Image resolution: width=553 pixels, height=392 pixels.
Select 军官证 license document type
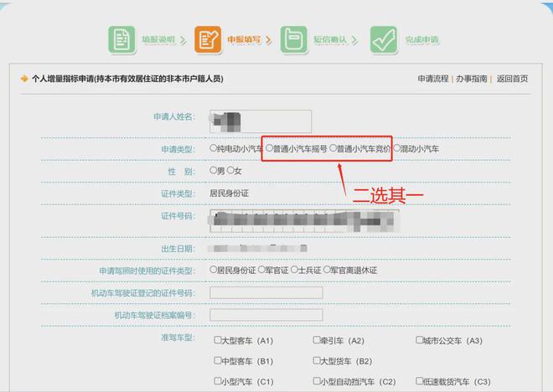point(261,270)
